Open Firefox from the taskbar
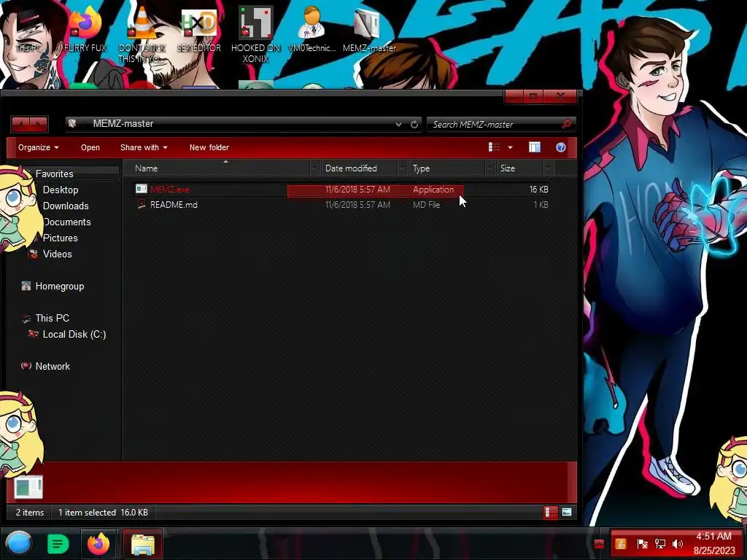747x560 pixels. point(98,543)
